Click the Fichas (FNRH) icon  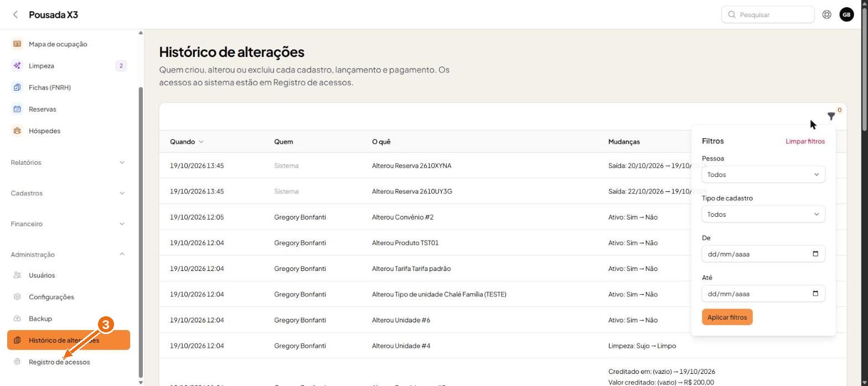[17, 87]
